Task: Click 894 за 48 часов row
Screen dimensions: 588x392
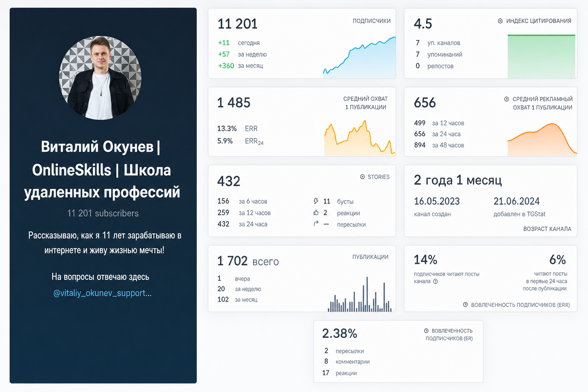Action: (x=439, y=145)
